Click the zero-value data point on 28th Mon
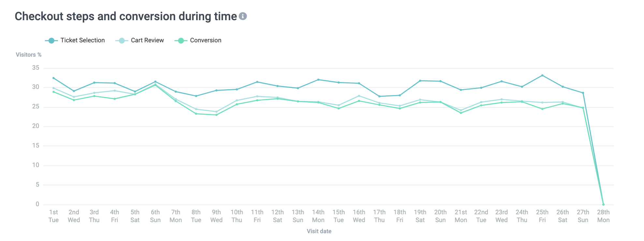Image resolution: width=644 pixels, height=241 pixels. point(603,205)
